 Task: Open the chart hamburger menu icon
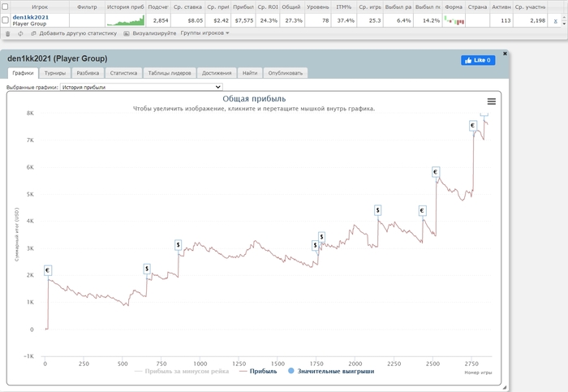coord(491,101)
